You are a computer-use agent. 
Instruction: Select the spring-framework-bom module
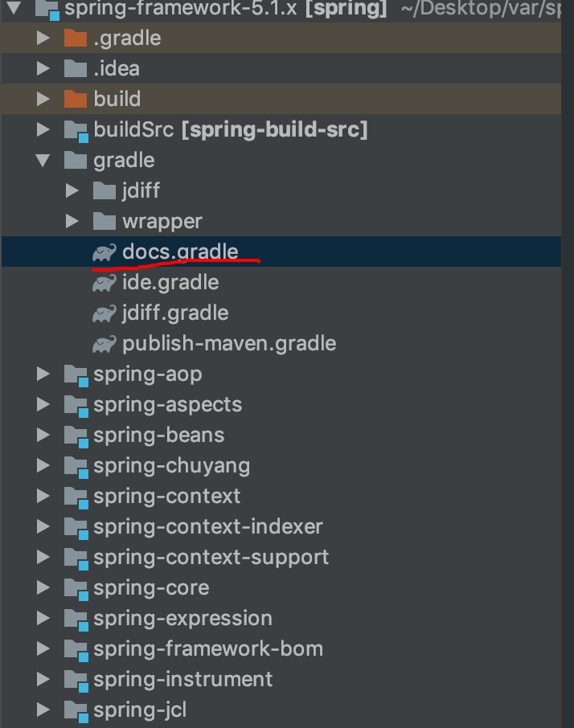(x=207, y=648)
